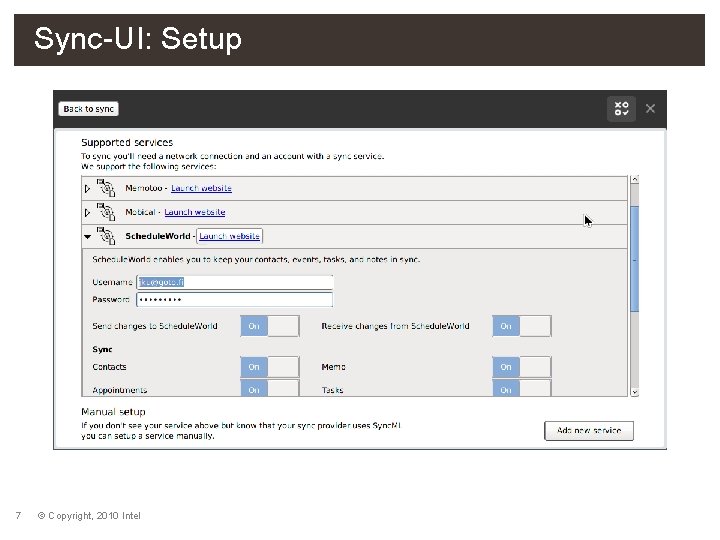Click the Mobical sync service icon
This screenshot has height=540, width=720.
107,212
